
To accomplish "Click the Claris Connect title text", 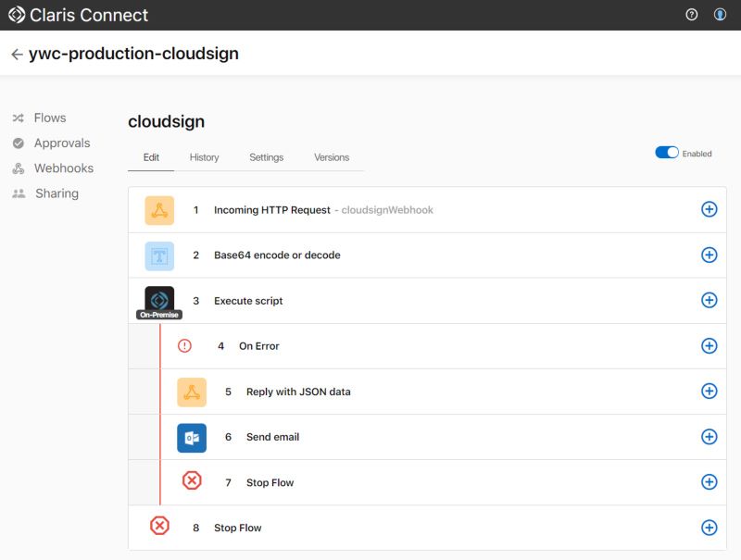I will [x=89, y=15].
